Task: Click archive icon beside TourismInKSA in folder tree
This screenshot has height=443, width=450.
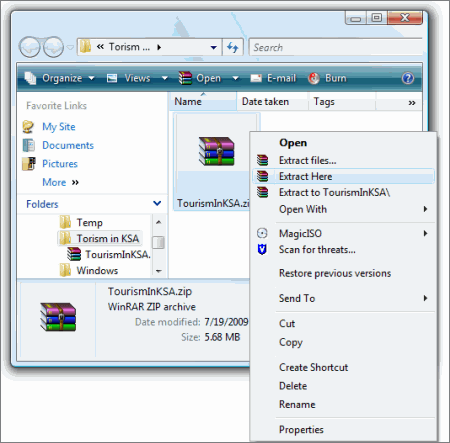Action: click(74, 254)
